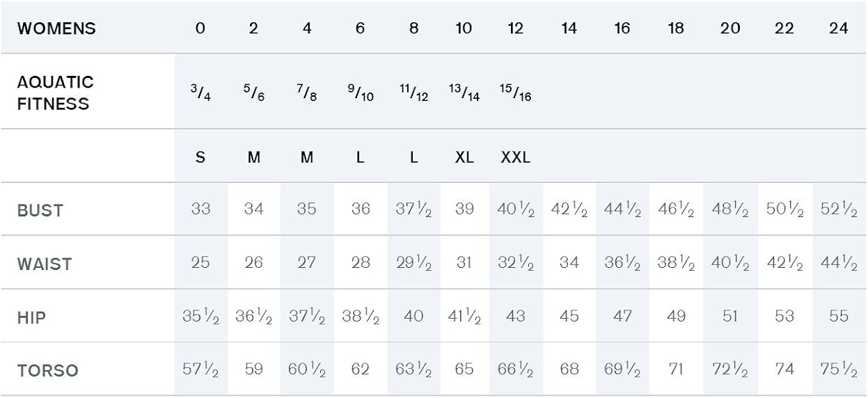Image resolution: width=868 pixels, height=398 pixels.
Task: Click hip measurement 49 for size 18
Action: (x=676, y=317)
